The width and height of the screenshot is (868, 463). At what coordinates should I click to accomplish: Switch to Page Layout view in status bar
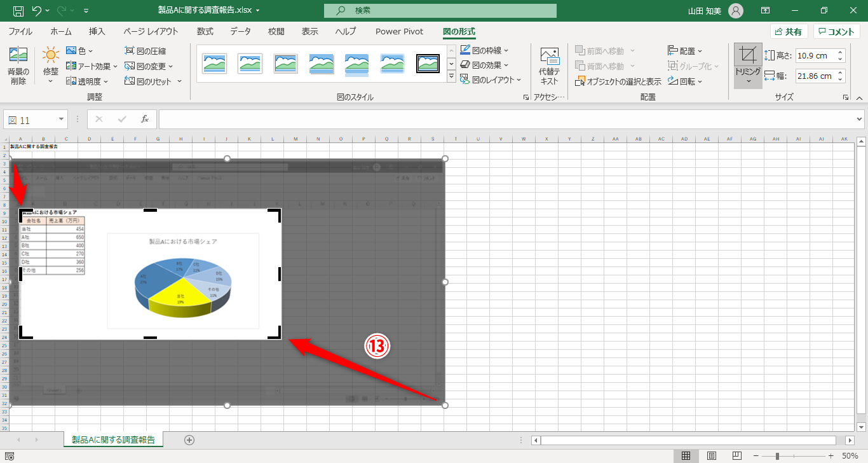point(712,456)
